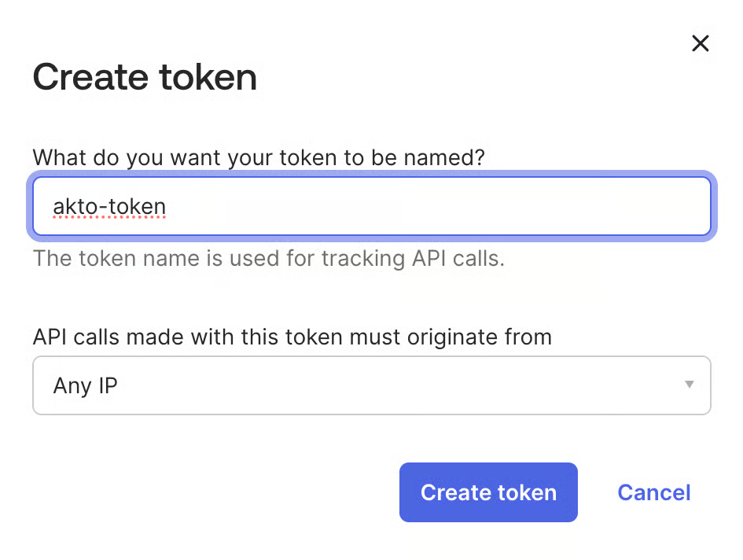Click the "API calls made with this token" label
Viewport: 743px width, 560px height.
pos(292,337)
